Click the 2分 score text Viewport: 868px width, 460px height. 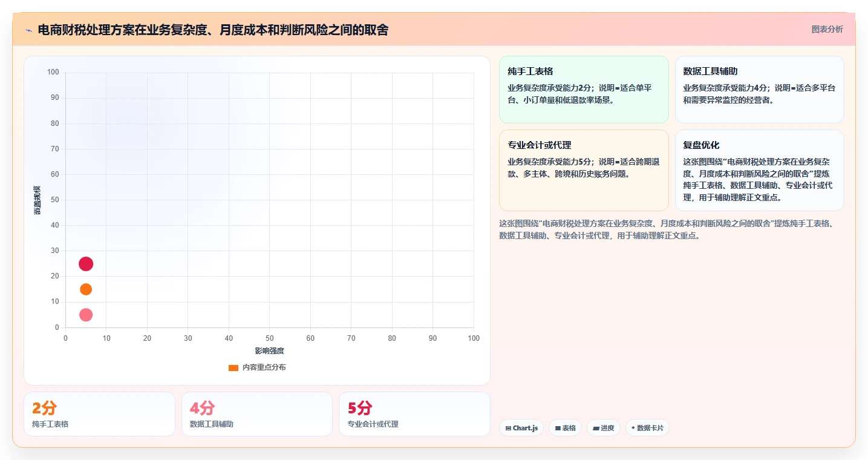(44, 408)
